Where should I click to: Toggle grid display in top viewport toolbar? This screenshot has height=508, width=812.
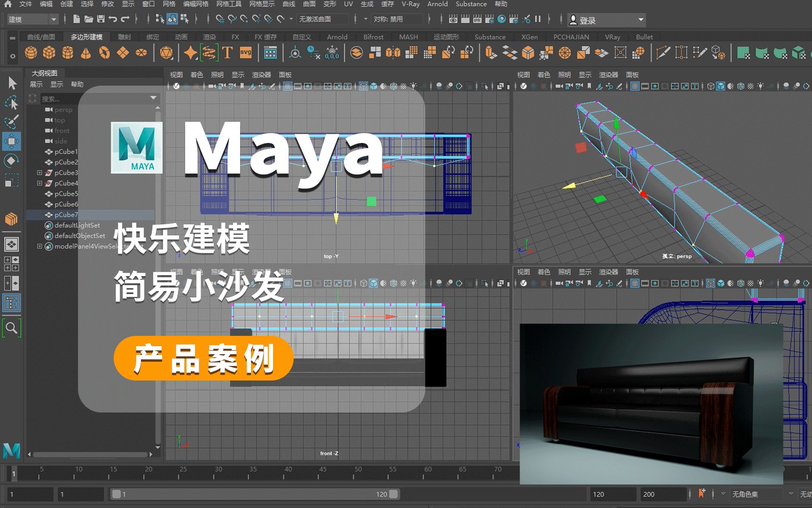pyautogui.click(x=287, y=86)
